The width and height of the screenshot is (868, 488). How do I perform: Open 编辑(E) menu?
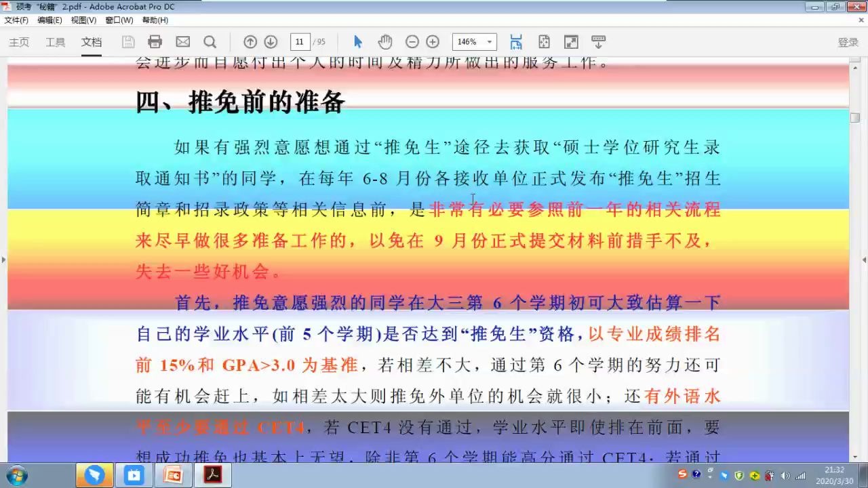coord(50,20)
